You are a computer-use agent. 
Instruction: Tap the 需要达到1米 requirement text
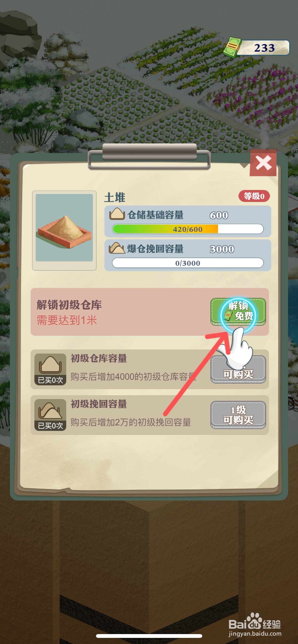point(67,320)
